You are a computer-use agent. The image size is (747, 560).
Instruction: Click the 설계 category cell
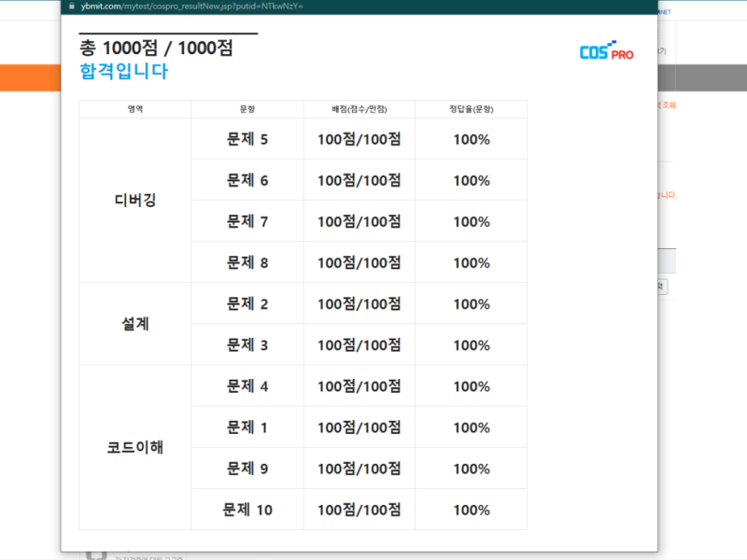click(x=134, y=324)
